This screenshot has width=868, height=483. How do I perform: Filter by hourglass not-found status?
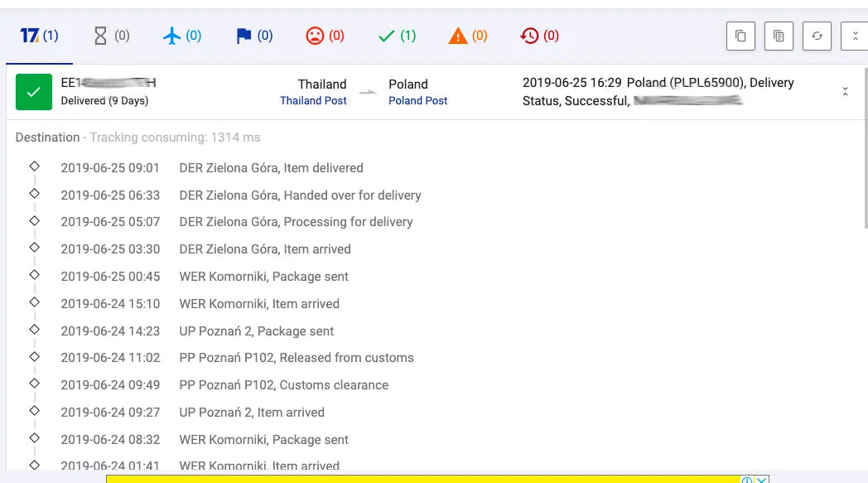coord(111,36)
